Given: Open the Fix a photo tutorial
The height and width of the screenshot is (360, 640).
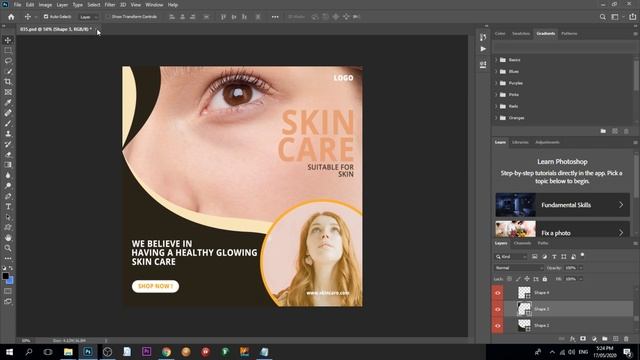Looking at the screenshot, I should (x=562, y=230).
